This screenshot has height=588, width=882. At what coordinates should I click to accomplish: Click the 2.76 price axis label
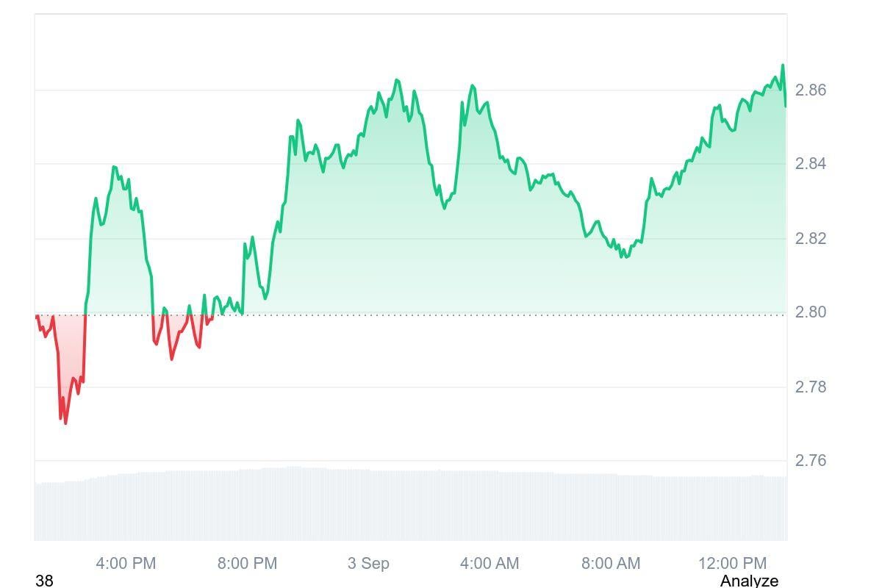pyautogui.click(x=811, y=461)
